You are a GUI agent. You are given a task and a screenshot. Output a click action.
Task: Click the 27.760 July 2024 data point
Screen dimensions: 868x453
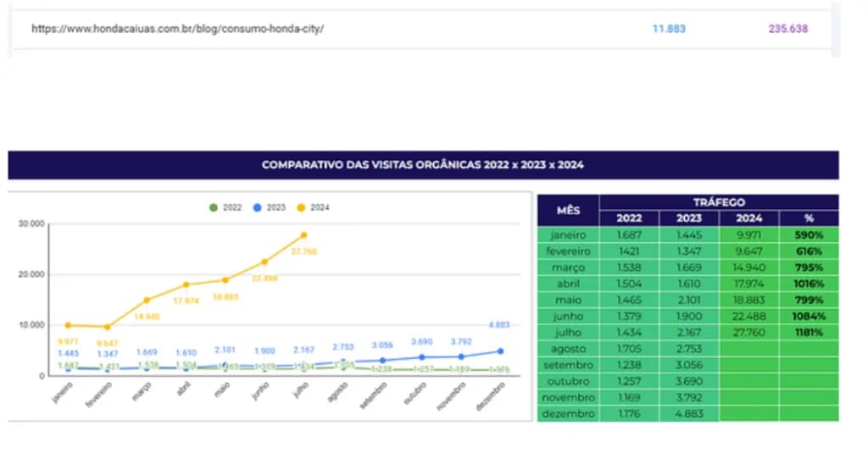pos(303,235)
